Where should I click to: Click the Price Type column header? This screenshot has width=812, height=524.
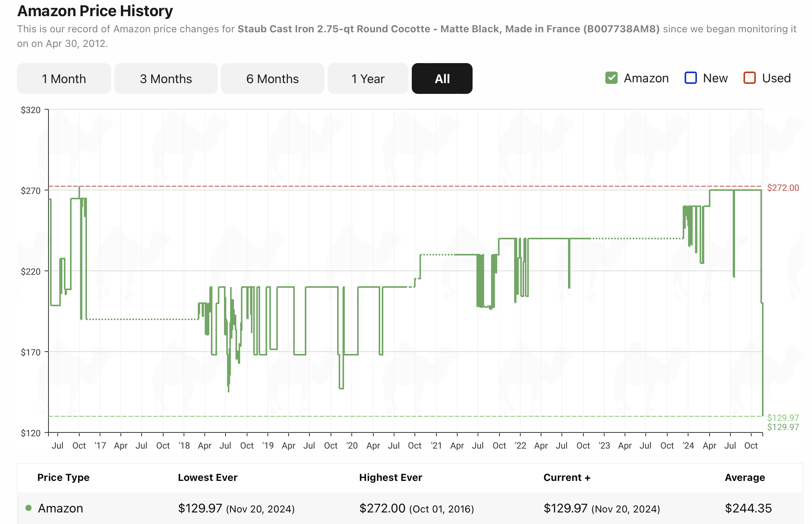[63, 477]
